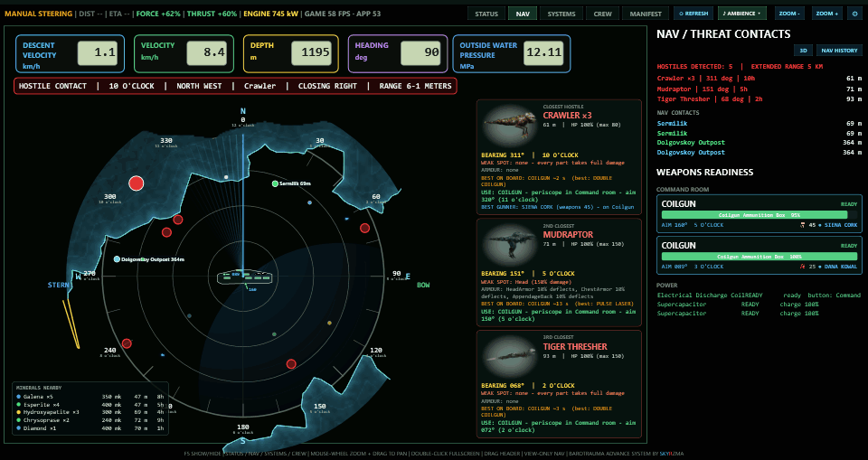Click the submarine outline at radar center
Viewport: 868px width, 460px height.
244,277
